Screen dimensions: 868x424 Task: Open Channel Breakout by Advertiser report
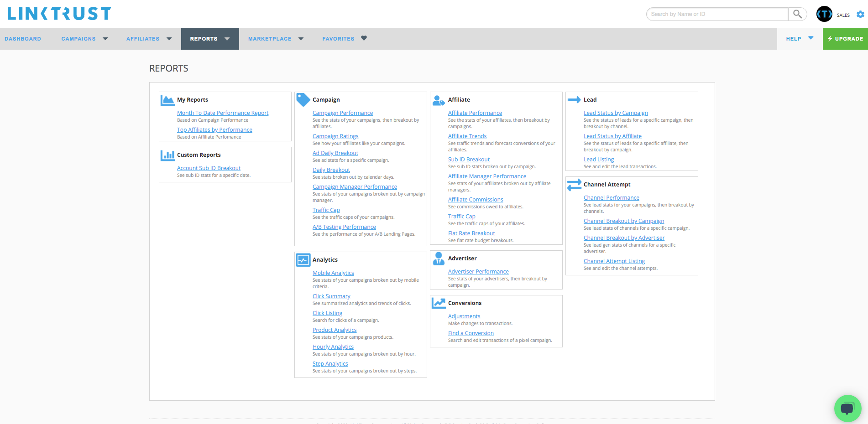[624, 238]
